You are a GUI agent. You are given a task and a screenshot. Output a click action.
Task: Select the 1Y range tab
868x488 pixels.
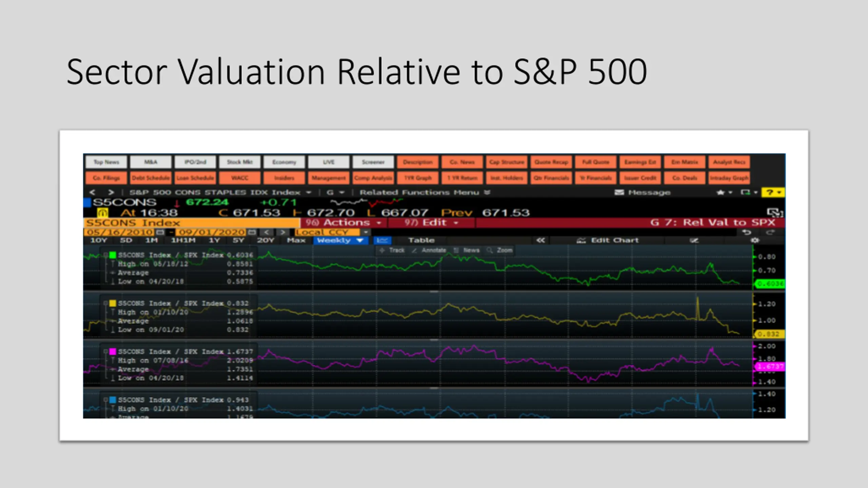pos(214,240)
